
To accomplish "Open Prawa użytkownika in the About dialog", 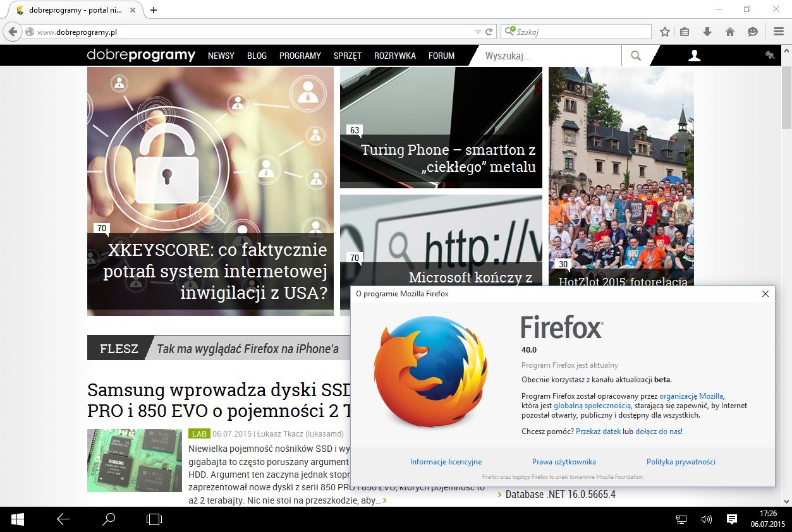I will [564, 462].
